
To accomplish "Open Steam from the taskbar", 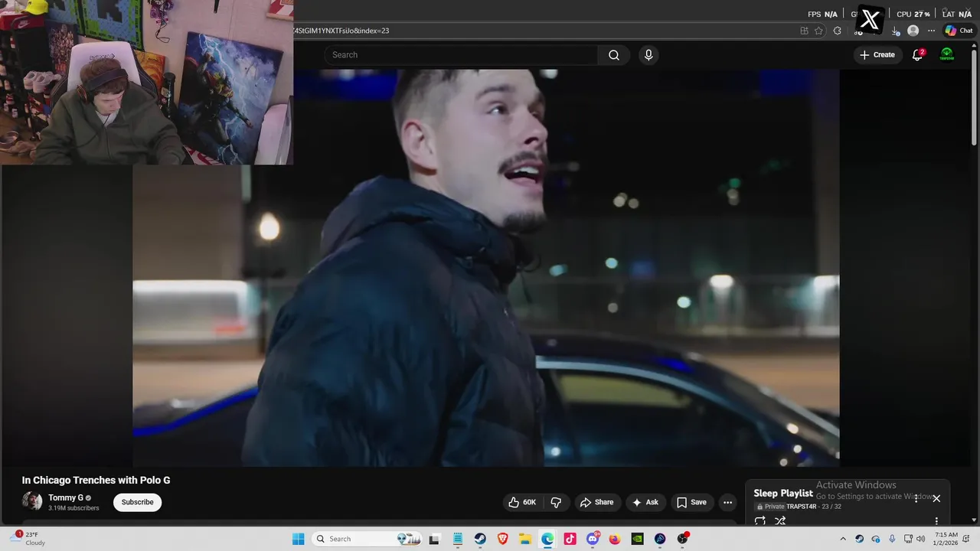I will click(480, 539).
